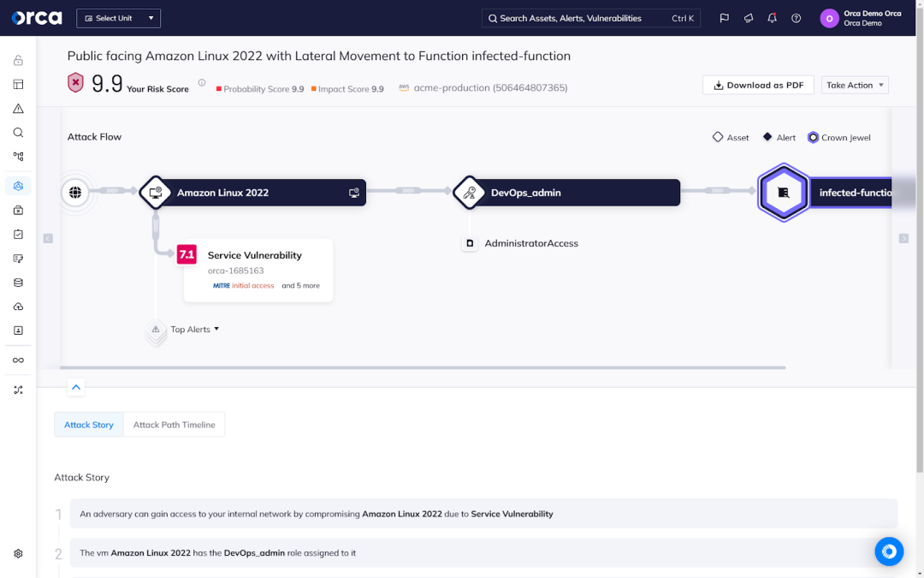924x578 pixels.
Task: Navigate attack flow left with arrow
Action: (48, 238)
